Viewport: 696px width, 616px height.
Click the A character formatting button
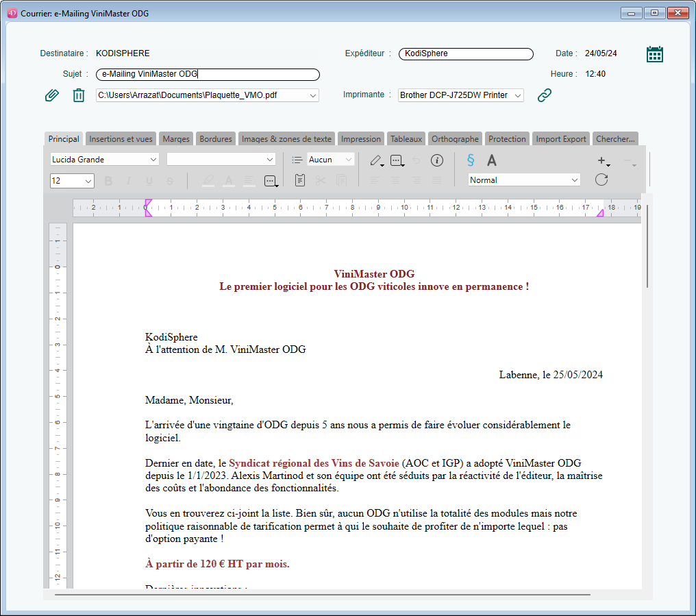[490, 160]
